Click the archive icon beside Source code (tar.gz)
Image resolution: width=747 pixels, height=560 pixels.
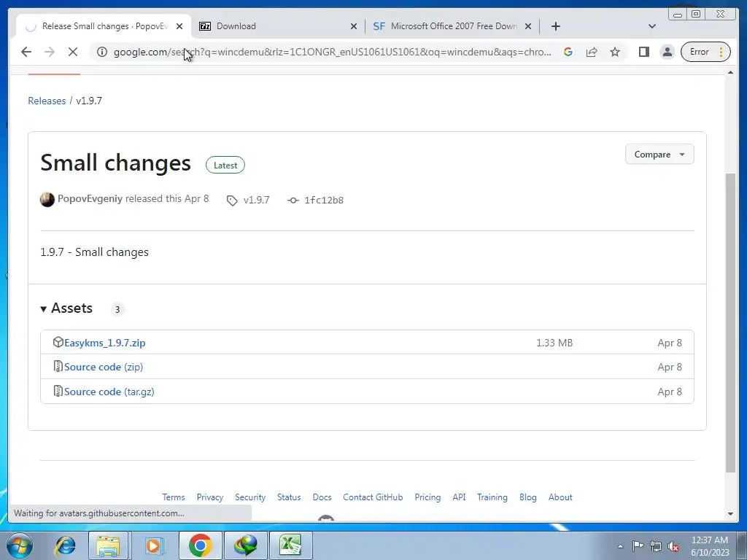(x=58, y=391)
